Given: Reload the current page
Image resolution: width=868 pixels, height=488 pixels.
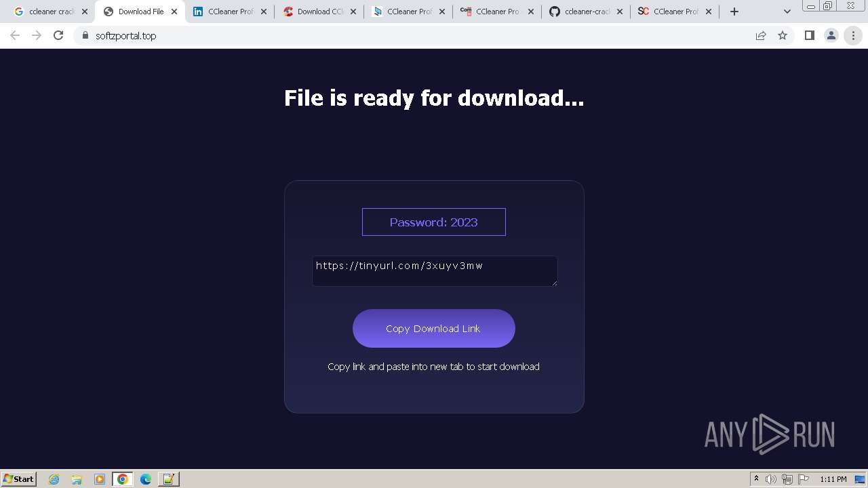Looking at the screenshot, I should pyautogui.click(x=58, y=36).
